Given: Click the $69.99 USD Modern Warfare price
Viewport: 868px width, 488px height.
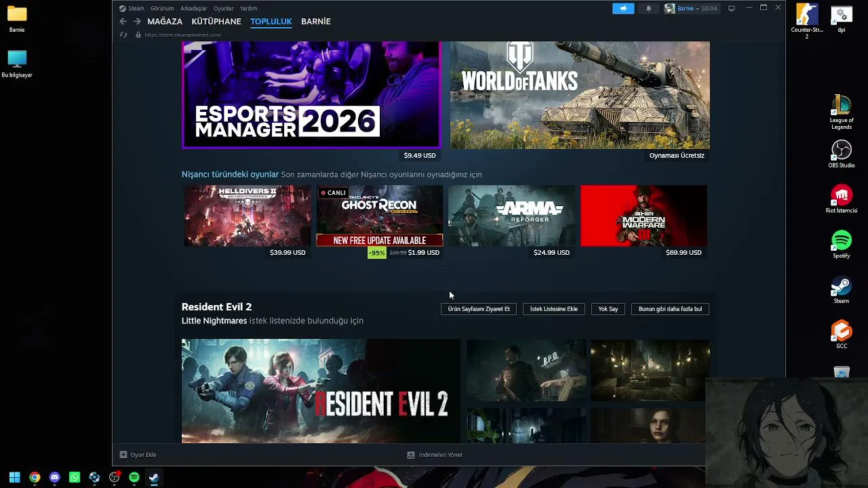Looking at the screenshot, I should (x=684, y=253).
